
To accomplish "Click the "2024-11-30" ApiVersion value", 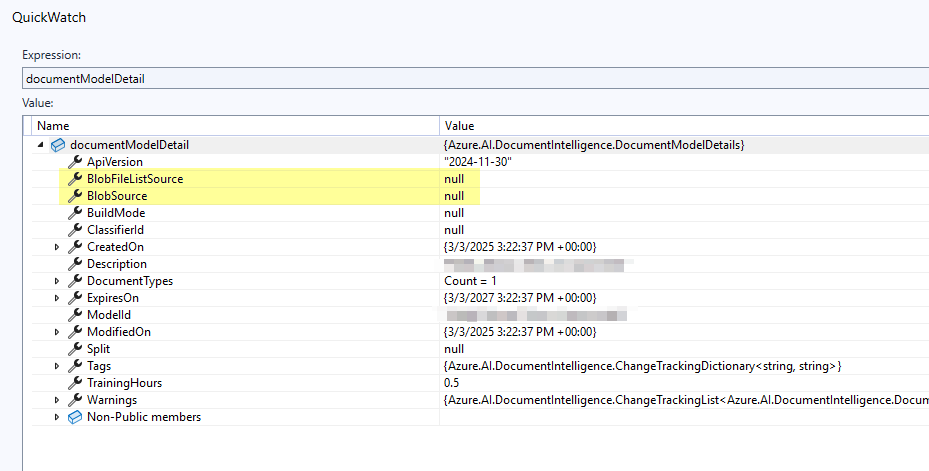I will (x=478, y=162).
